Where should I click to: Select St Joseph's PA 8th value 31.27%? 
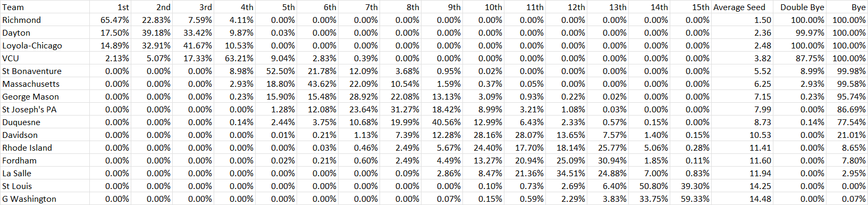coord(400,109)
